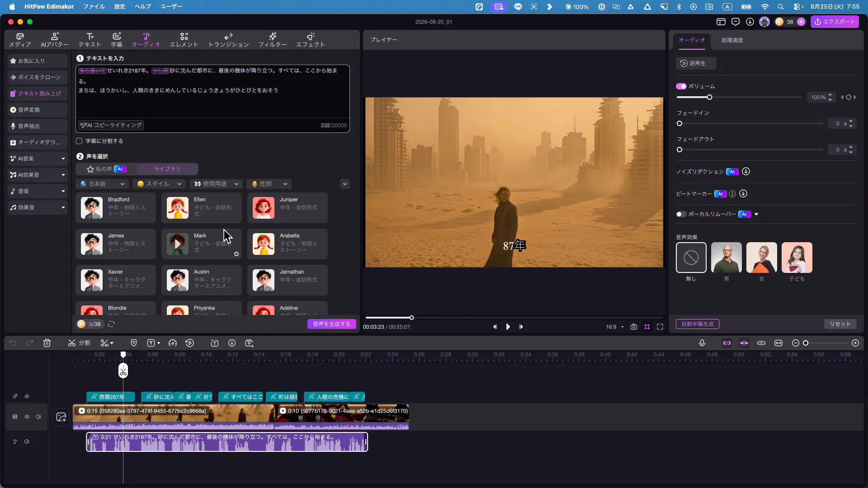
Task: Click the reverse playback (逆再生) button
Action: click(696, 63)
